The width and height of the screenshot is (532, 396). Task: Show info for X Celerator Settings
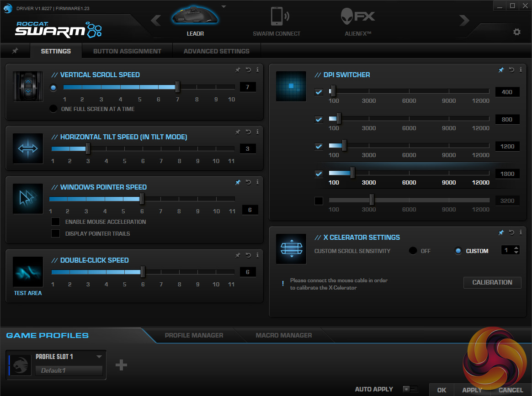coord(521,232)
